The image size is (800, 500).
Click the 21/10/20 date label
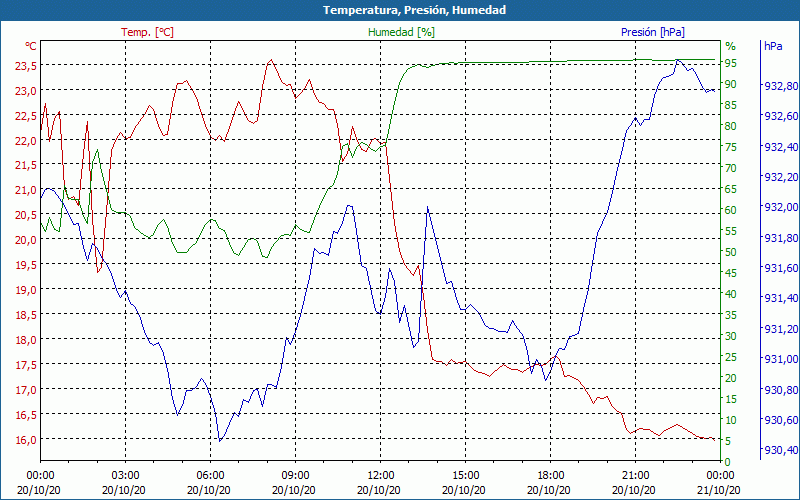(x=718, y=490)
